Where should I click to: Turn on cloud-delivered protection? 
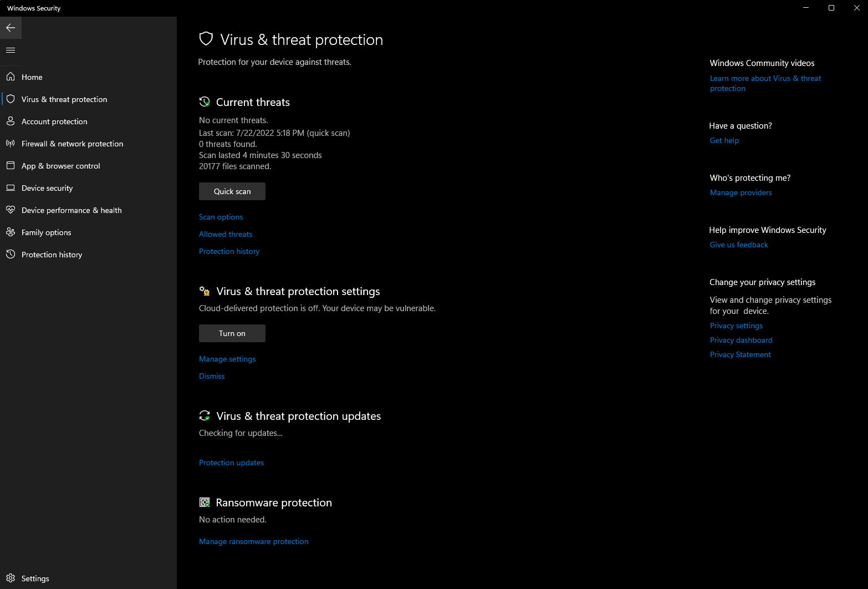click(x=232, y=333)
